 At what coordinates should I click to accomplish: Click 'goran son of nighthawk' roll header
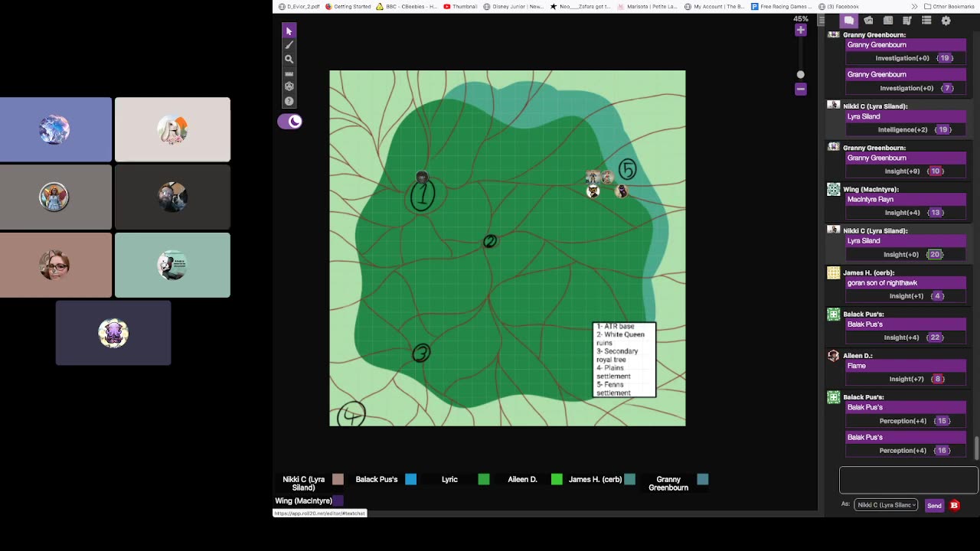coord(905,283)
